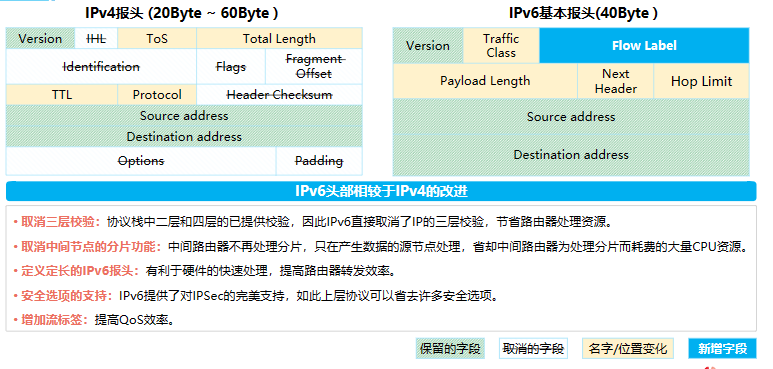Select the Fragment Offset cell
The image size is (773, 369).
pos(314,67)
